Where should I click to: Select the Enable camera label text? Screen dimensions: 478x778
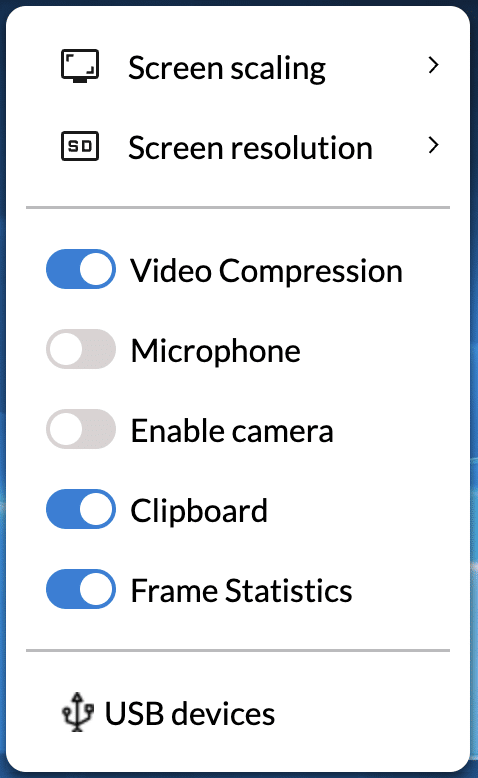[232, 431]
